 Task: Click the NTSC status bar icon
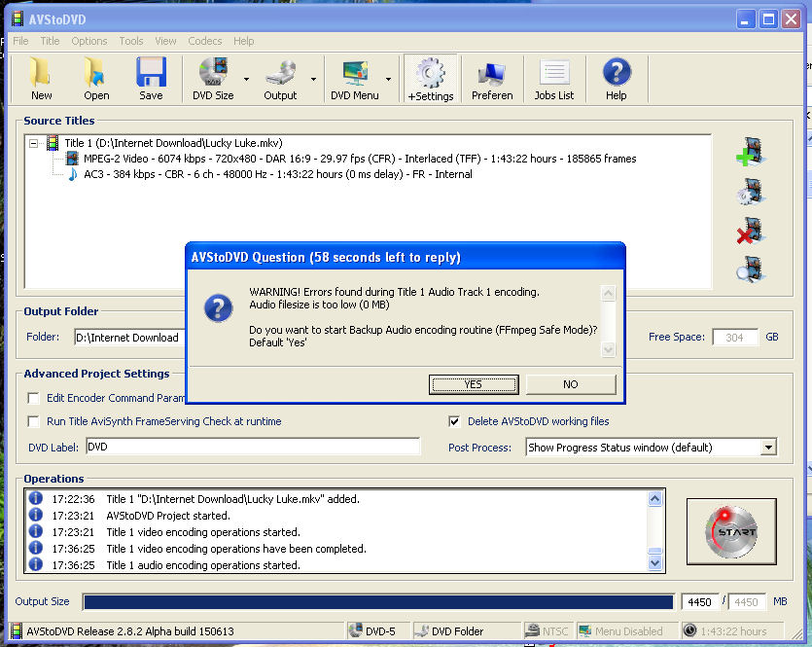(532, 630)
